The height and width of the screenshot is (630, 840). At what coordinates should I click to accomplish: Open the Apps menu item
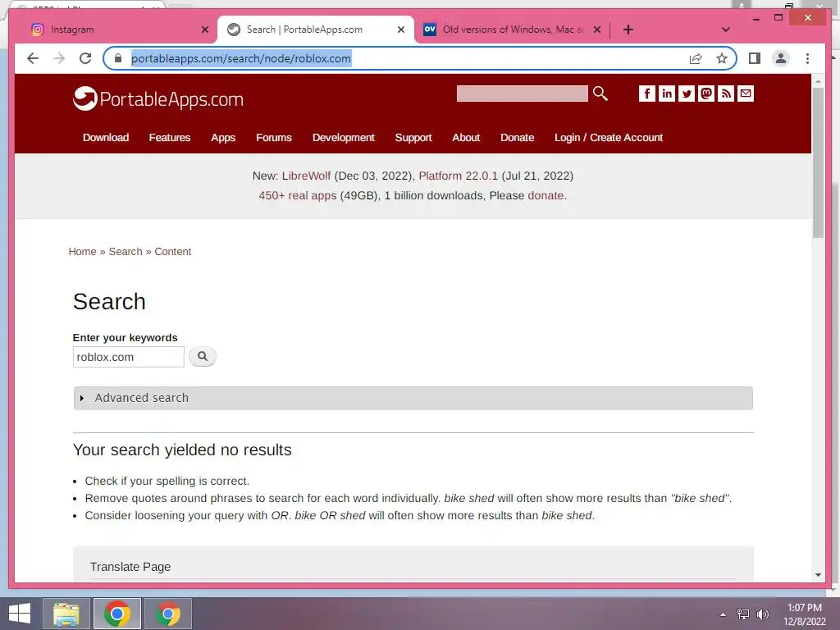(x=223, y=138)
